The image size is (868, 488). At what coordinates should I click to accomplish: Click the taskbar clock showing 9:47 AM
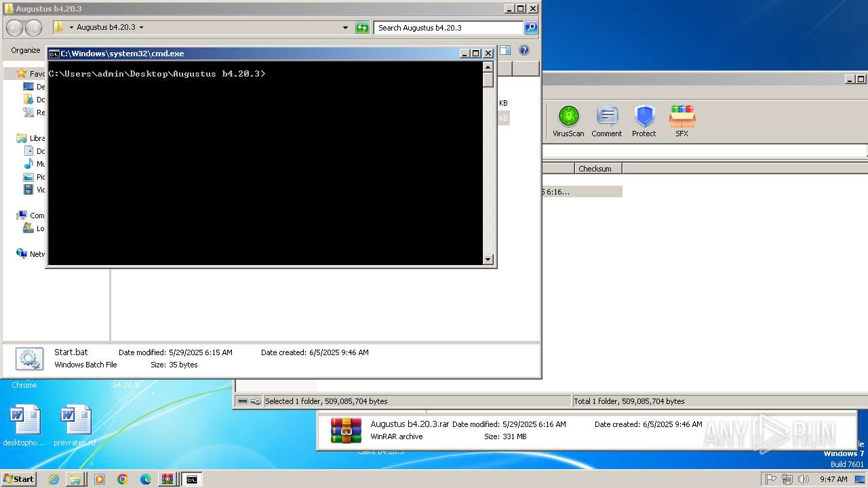(833, 479)
